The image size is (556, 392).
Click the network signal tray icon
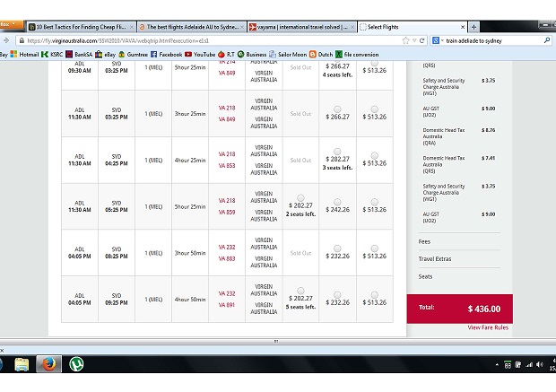[x=529, y=365]
